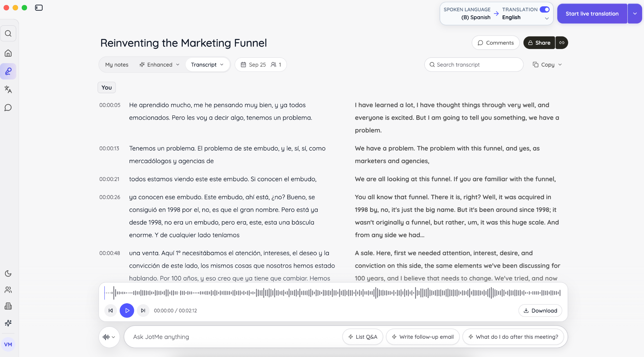Choose Write follow-up email suggestion
The width and height of the screenshot is (644, 357).
pos(423,337)
